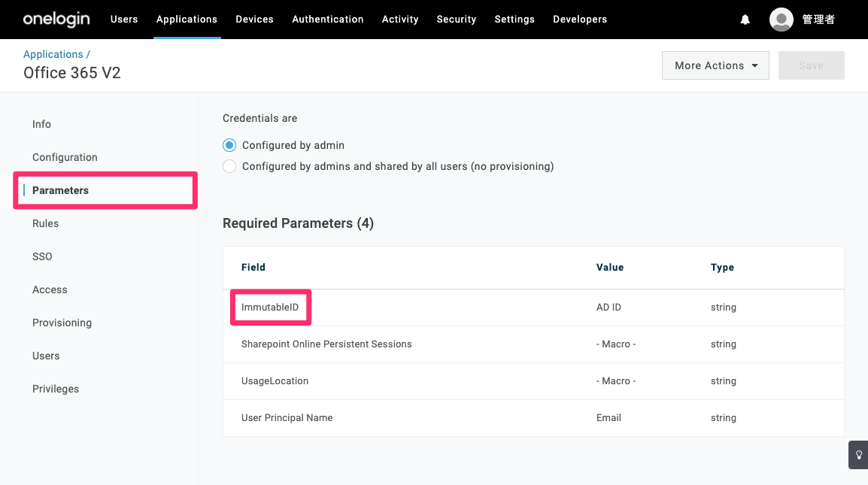The width and height of the screenshot is (868, 485).
Task: Switch to the Rules sidebar tab
Action: [x=45, y=223]
